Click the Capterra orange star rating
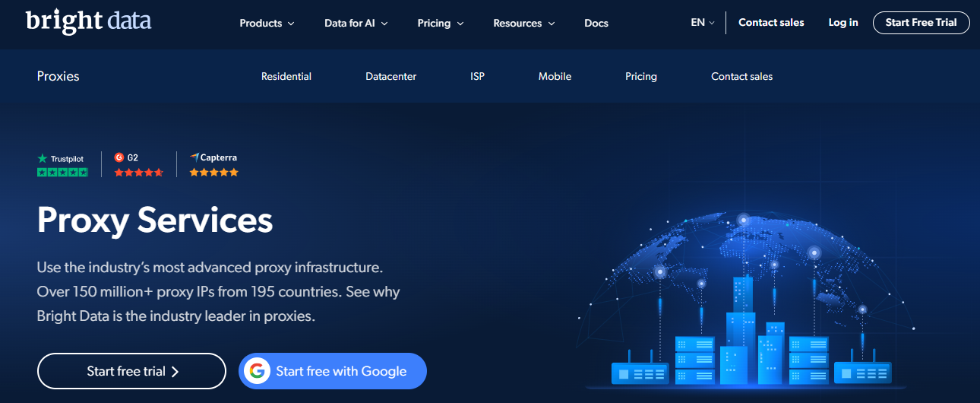980x403 pixels. coord(213,173)
